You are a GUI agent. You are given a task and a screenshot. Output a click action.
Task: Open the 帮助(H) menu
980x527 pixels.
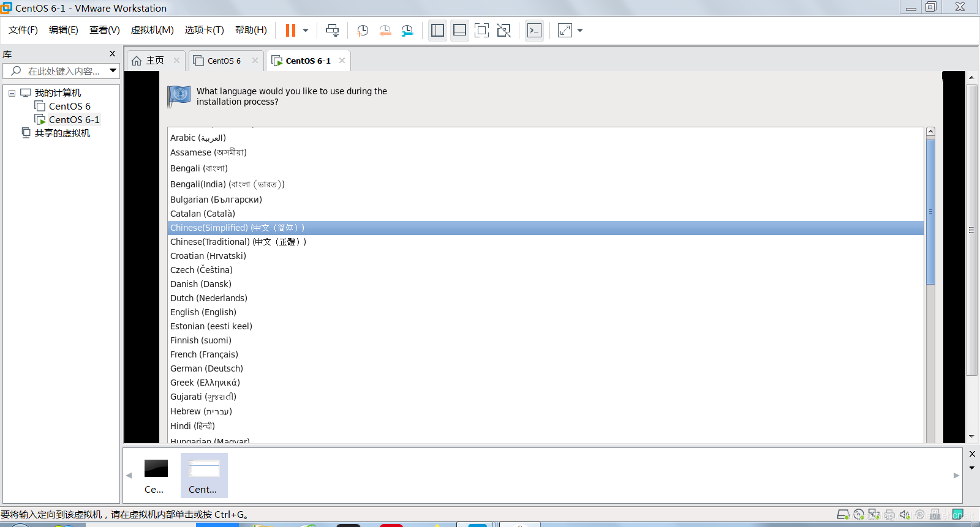coord(251,30)
